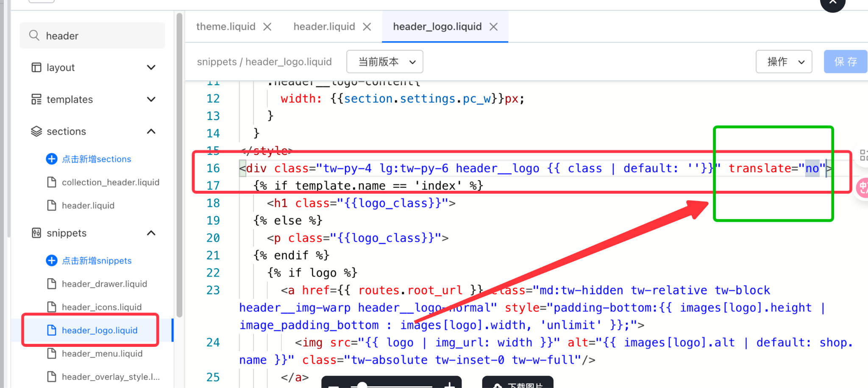Expand the layout folder
Screen dimensions: 868x388
151,67
